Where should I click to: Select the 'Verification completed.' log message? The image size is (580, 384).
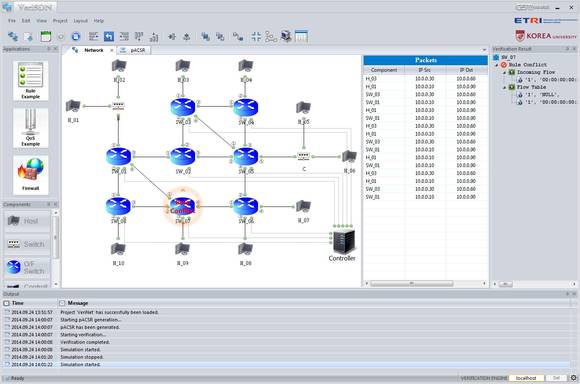pos(85,342)
